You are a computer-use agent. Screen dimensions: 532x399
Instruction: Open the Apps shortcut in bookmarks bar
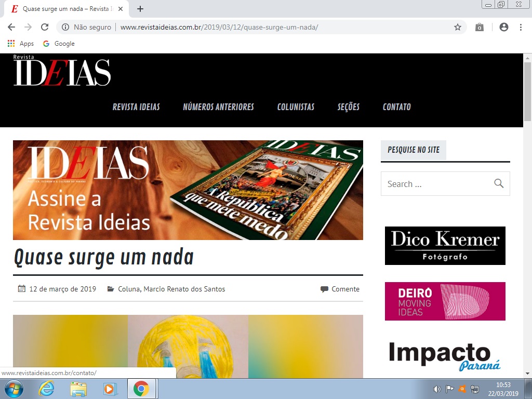coord(20,44)
